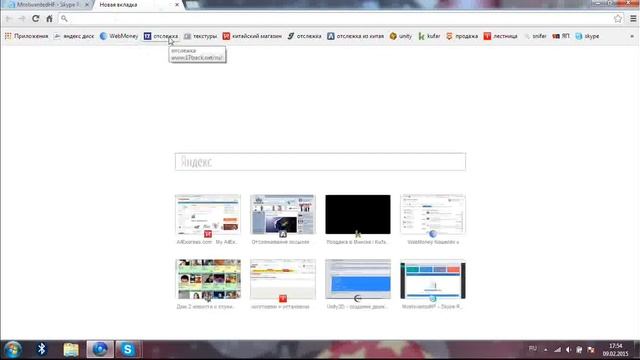
Task: Open the яндекс диск bookmark
Action: tap(74, 36)
